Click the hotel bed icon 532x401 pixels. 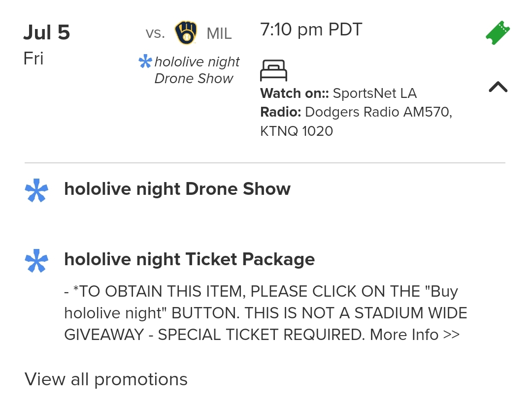(x=273, y=70)
